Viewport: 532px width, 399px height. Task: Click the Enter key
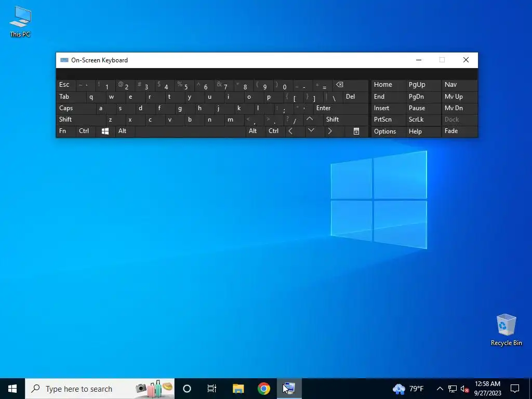(x=341, y=108)
